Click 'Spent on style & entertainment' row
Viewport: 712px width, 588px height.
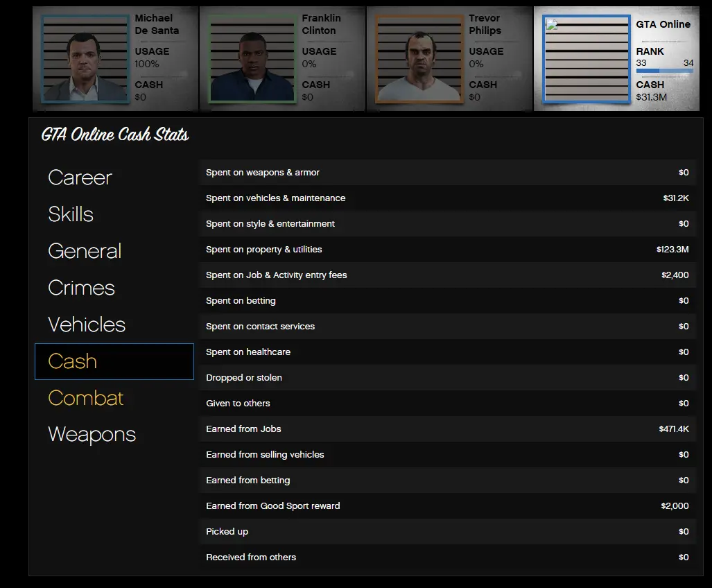click(x=447, y=224)
